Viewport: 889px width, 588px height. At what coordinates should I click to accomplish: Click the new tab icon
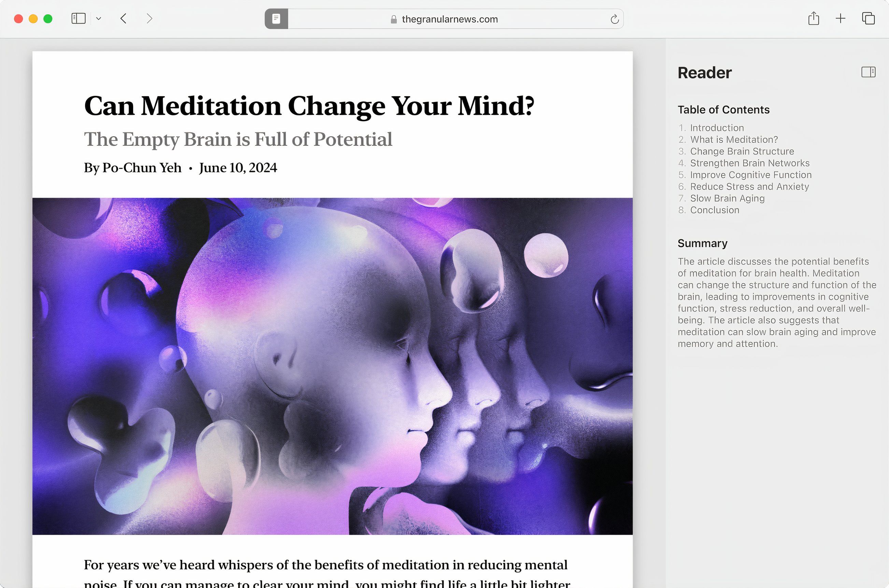click(841, 18)
